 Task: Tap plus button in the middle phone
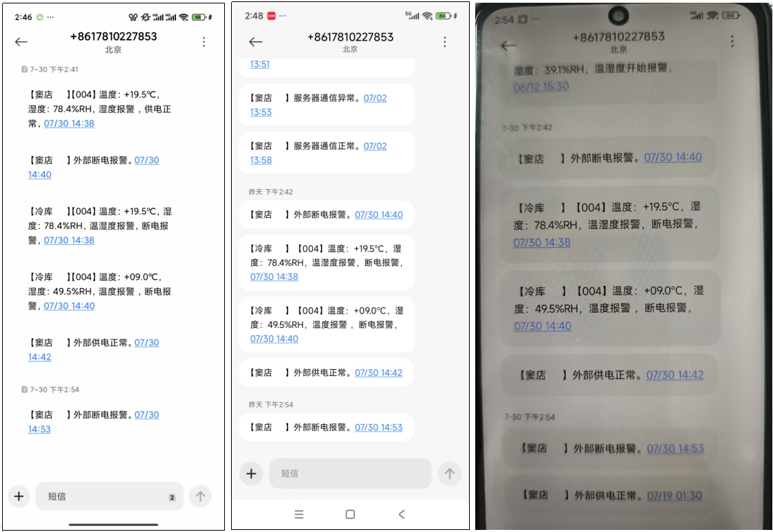(251, 474)
